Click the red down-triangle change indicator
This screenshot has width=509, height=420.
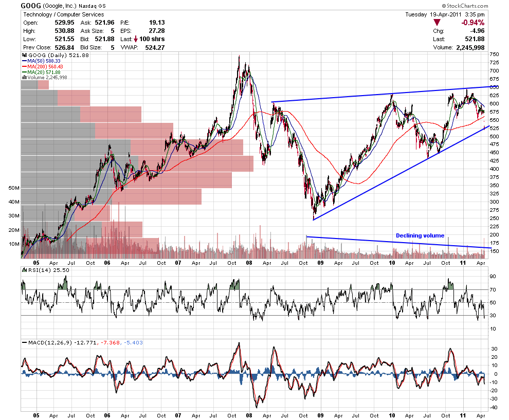[437, 23]
